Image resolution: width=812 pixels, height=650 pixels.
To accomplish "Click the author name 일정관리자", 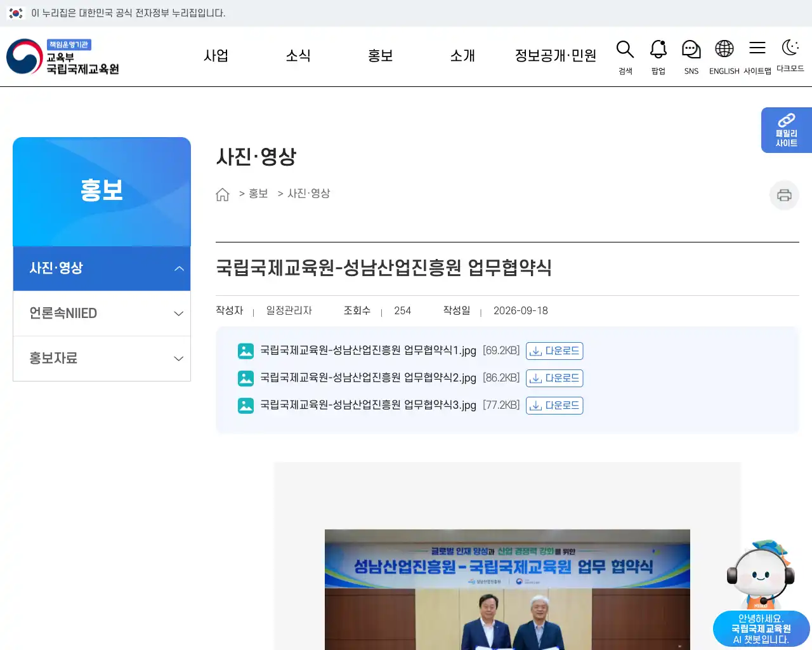I will (289, 310).
